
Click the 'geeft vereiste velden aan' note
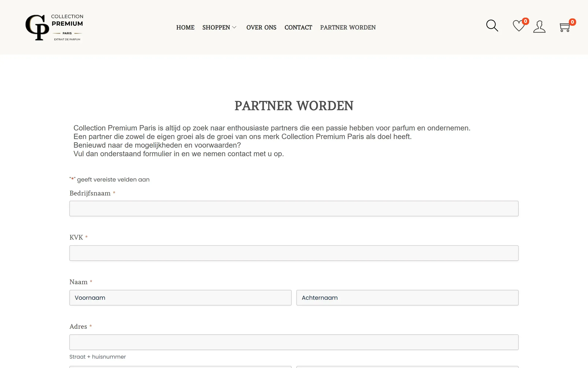(x=110, y=180)
